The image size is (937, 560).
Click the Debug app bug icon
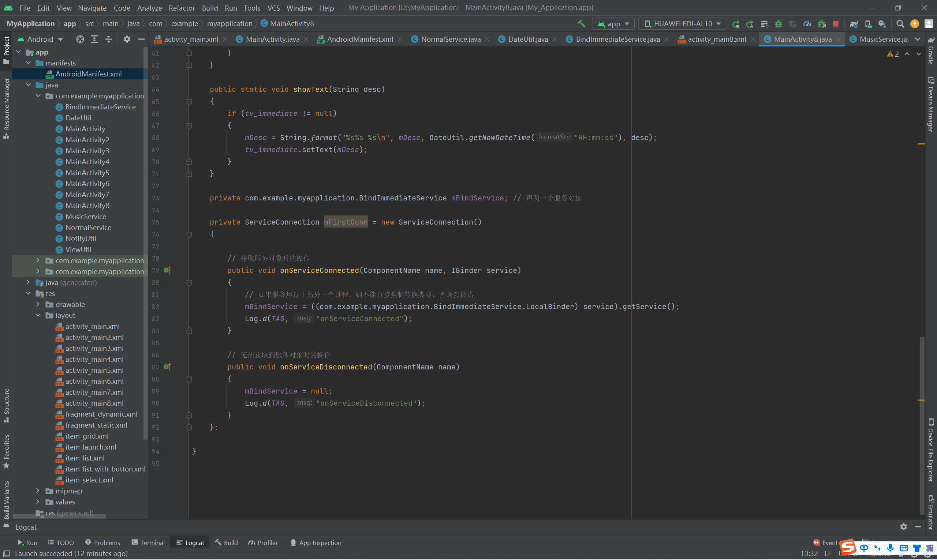(x=779, y=24)
